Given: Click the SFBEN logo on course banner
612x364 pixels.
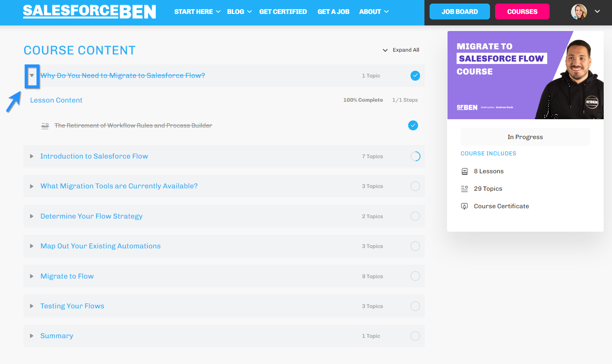Looking at the screenshot, I should pyautogui.click(x=467, y=107).
